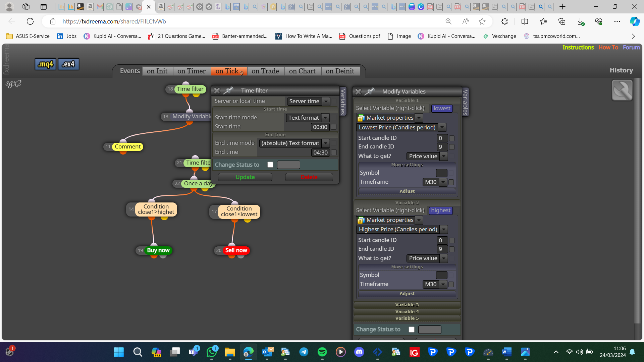Viewport: 644px width, 362px height.
Task: Open the M30 Timeframe dropdown in Variable 1
Action: point(435,182)
